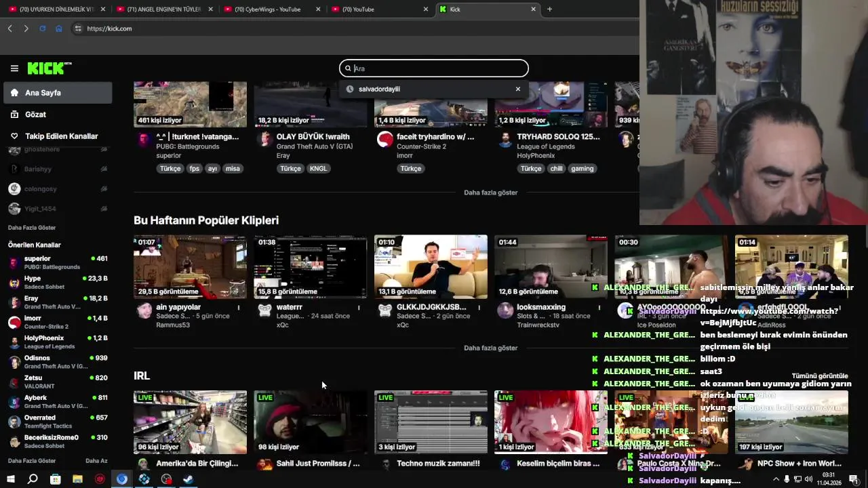
Task: Open the Windows Start menu
Action: 10,479
